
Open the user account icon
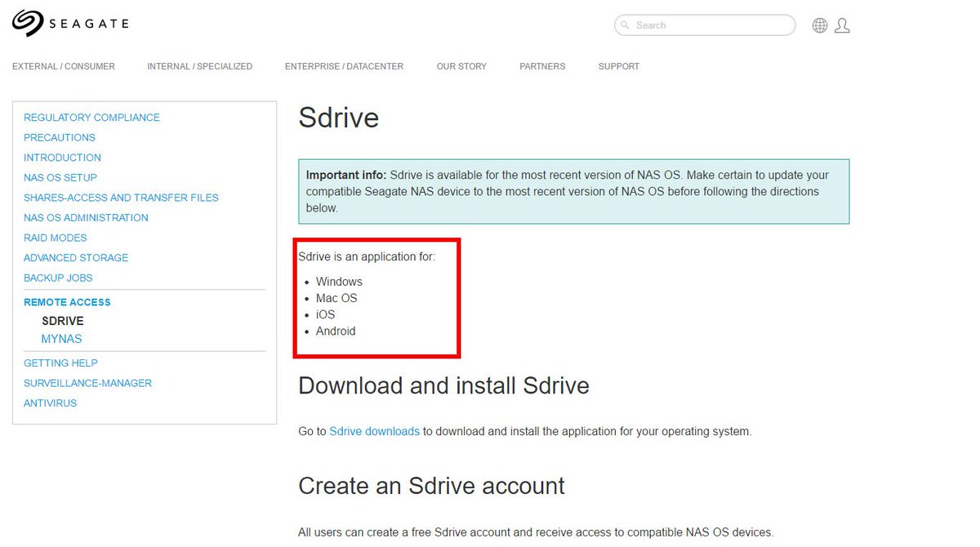pyautogui.click(x=843, y=25)
